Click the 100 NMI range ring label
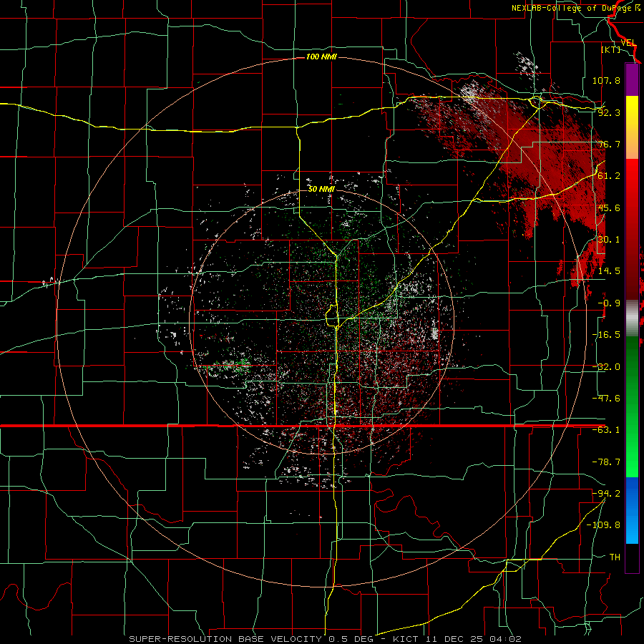 [321, 57]
